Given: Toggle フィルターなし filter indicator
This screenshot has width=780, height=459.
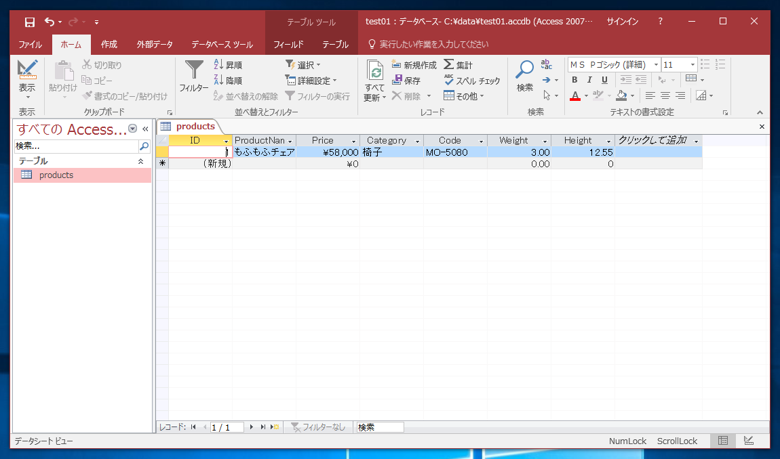Looking at the screenshot, I should [318, 427].
